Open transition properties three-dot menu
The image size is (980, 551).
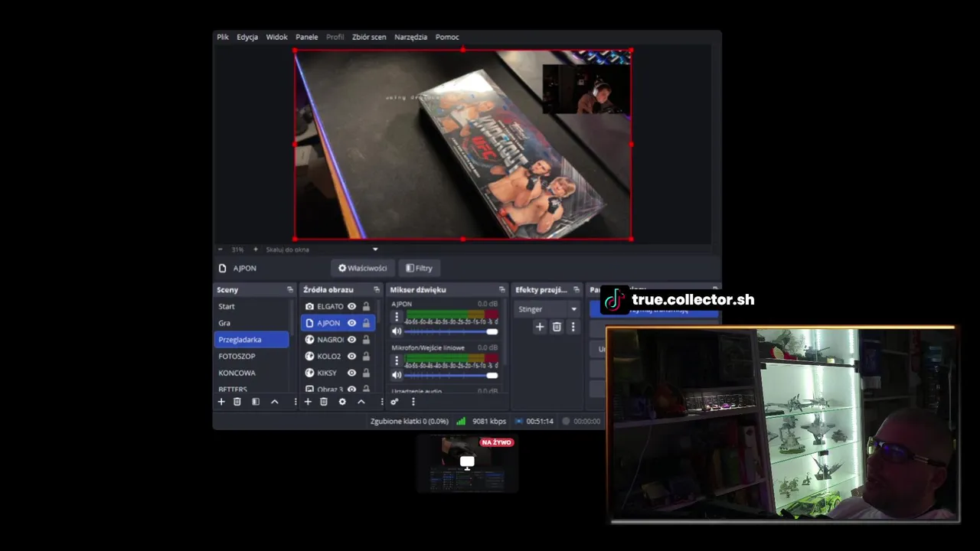tap(573, 327)
